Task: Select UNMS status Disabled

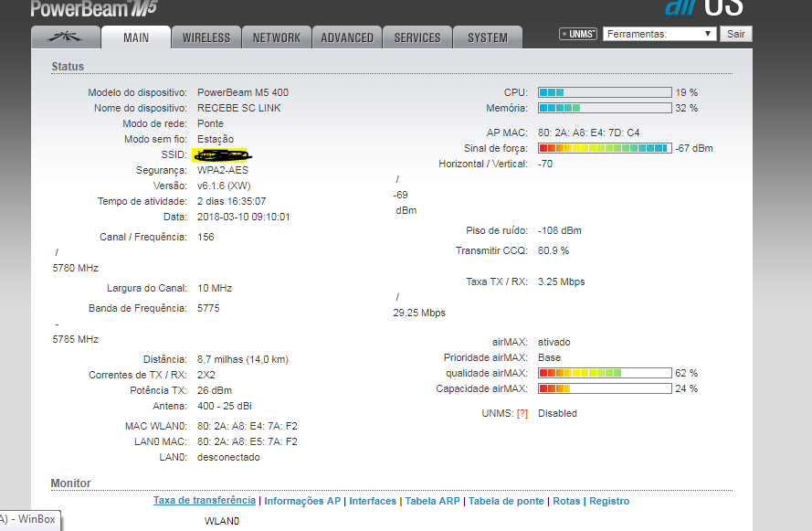Action: point(557,413)
